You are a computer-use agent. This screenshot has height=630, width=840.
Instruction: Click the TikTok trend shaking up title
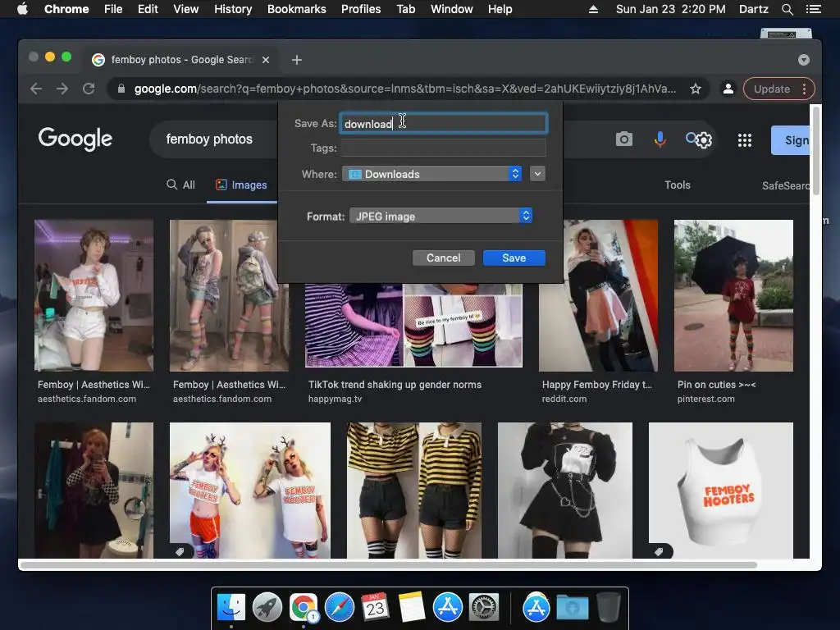click(395, 385)
